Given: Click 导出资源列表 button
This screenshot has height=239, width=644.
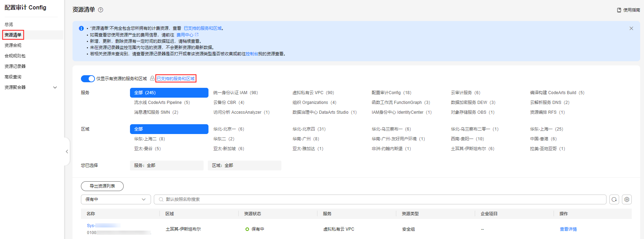Looking at the screenshot, I should (102, 186).
